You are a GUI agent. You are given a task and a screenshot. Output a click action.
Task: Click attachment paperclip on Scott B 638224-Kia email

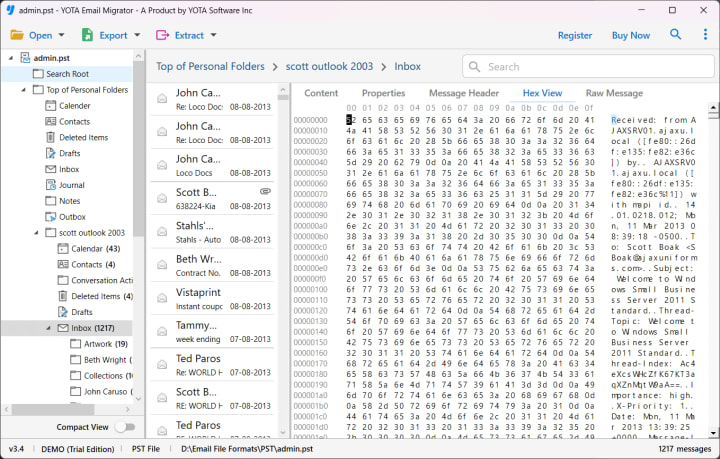[265, 191]
